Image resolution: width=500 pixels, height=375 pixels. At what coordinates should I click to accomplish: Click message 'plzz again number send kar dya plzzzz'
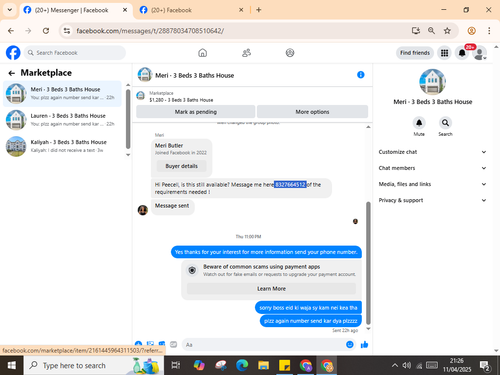point(311,321)
